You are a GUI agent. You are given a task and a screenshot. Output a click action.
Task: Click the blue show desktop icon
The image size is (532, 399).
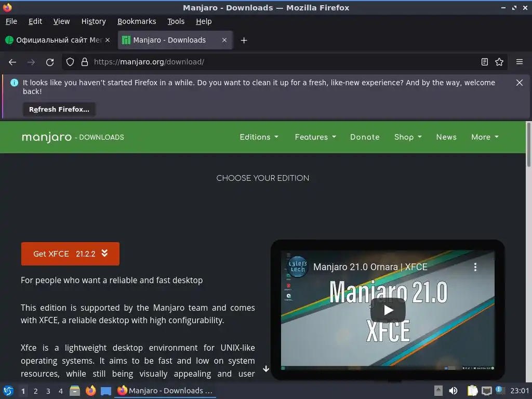(106, 391)
